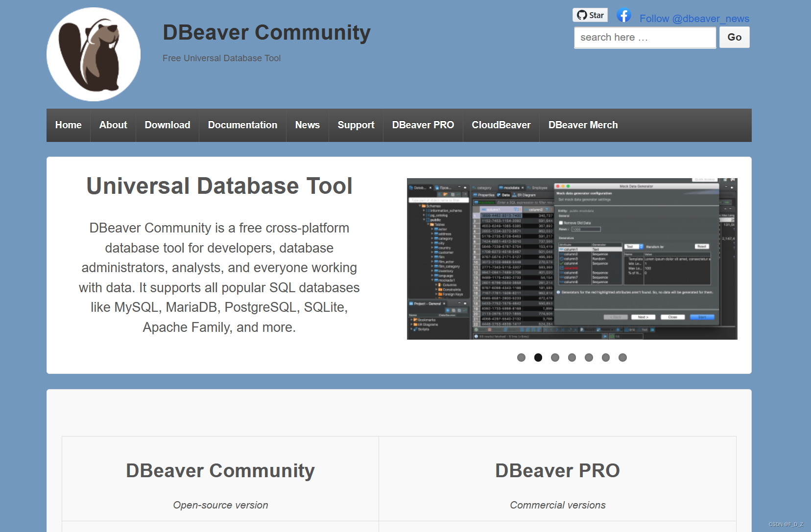This screenshot has height=532, width=811.
Task: Open the About menu item
Action: [113, 125]
